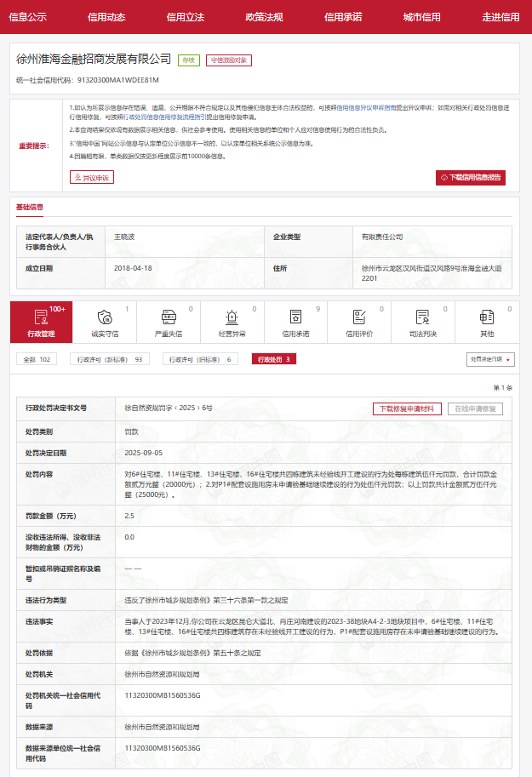
Task: Click the 异议申诉 button
Action: 92,177
